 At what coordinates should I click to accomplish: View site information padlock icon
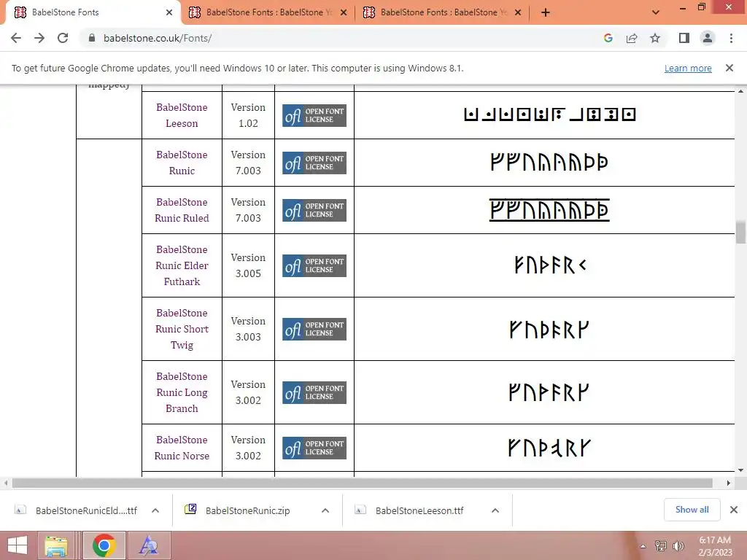point(92,38)
